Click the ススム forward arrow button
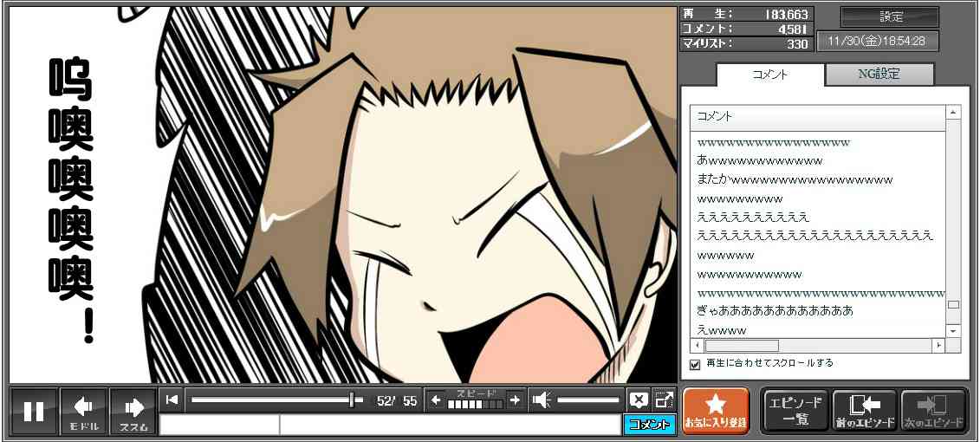The image size is (980, 442). tap(133, 411)
